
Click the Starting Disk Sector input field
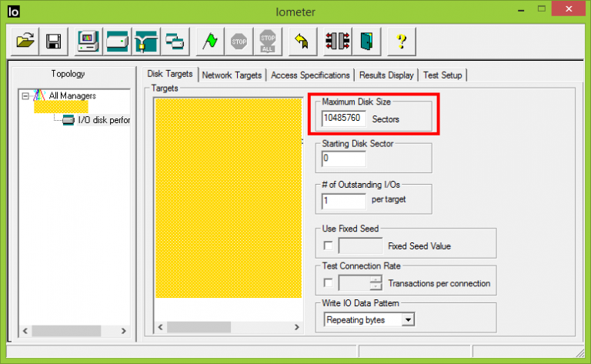344,158
